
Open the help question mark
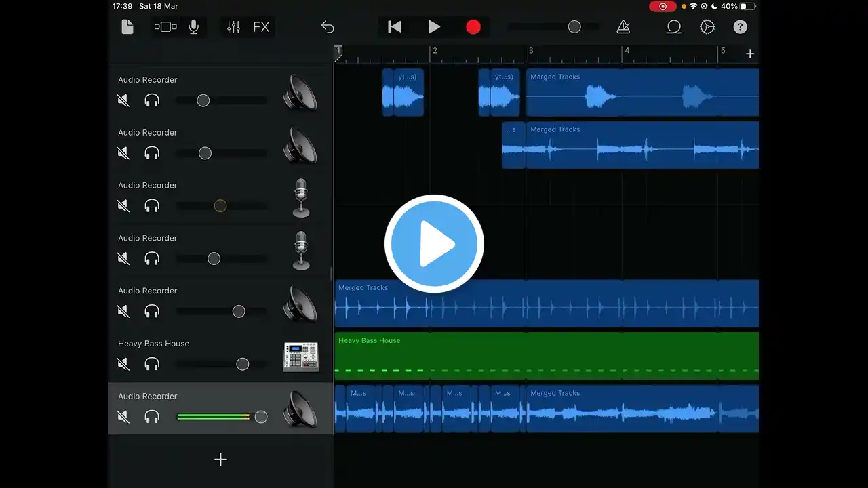740,27
